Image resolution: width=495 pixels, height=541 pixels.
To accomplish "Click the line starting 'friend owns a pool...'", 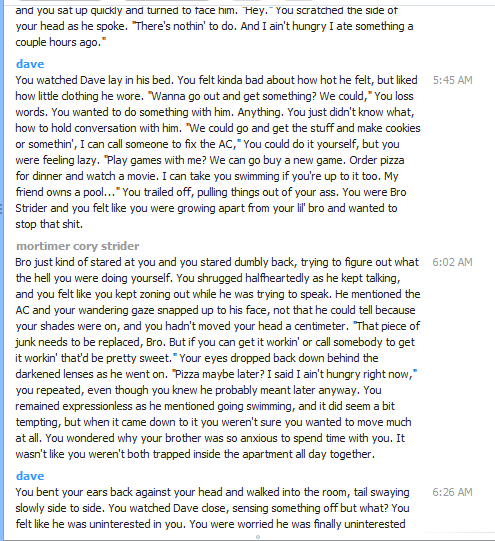I will [x=211, y=192].
